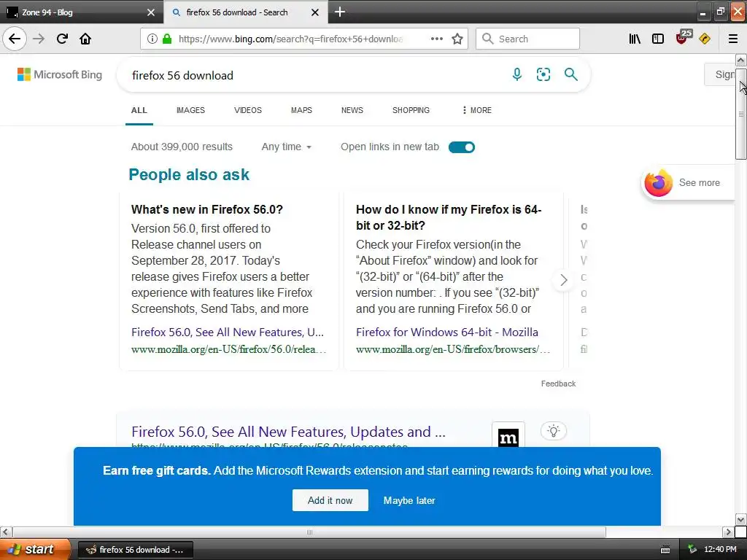Switch to IMAGES results
This screenshot has width=747, height=560.
[190, 111]
